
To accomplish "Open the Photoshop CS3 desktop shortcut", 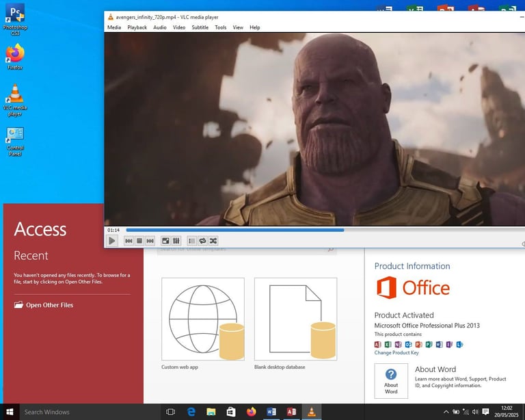I will [15, 19].
